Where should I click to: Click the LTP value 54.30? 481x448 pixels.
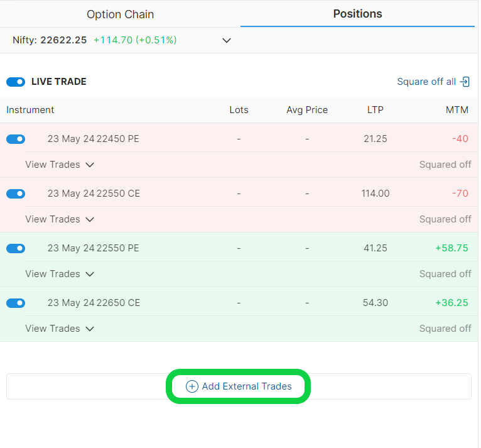375,303
